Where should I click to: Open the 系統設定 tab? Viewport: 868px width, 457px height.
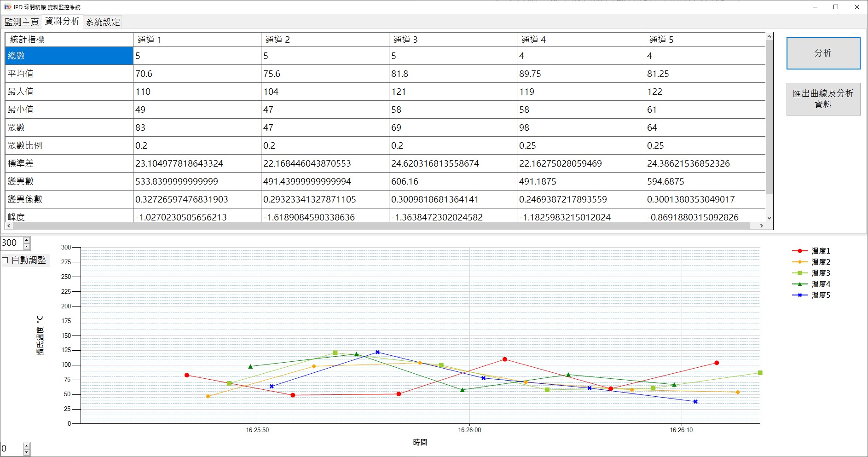[x=103, y=22]
